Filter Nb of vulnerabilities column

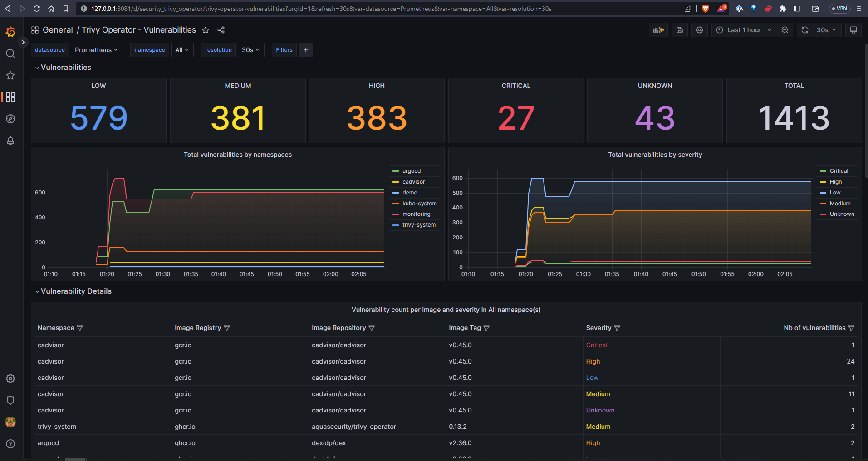click(851, 328)
